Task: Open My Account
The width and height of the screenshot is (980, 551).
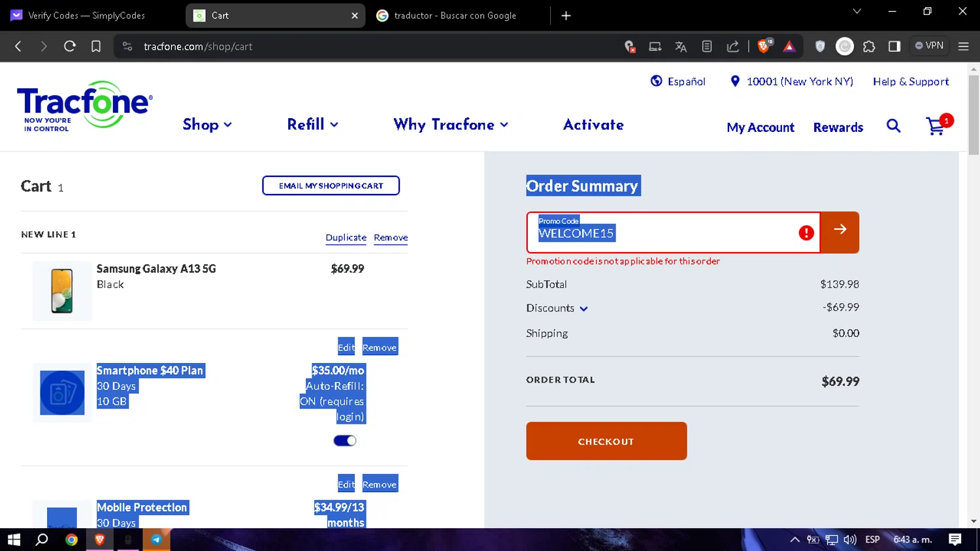Action: click(760, 127)
